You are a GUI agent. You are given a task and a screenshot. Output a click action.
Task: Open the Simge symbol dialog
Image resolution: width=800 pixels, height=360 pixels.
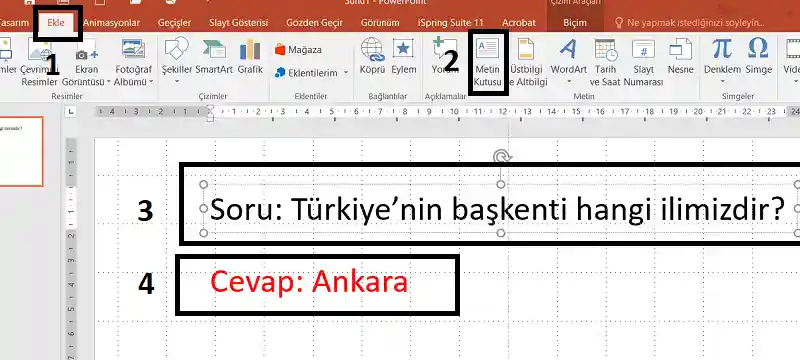click(x=758, y=57)
